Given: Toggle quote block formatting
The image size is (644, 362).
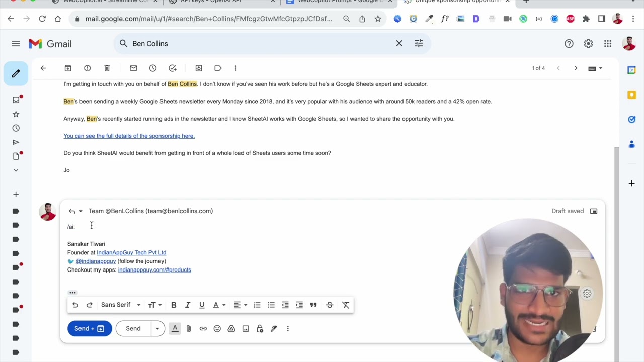Looking at the screenshot, I should pyautogui.click(x=313, y=305).
